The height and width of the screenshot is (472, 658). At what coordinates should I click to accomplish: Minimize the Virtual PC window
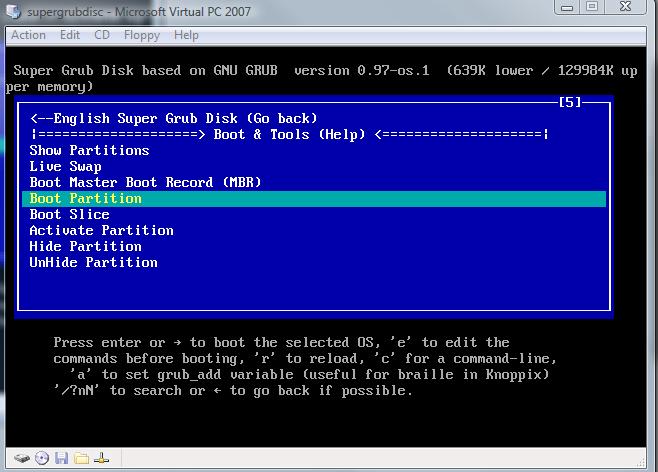567,7
